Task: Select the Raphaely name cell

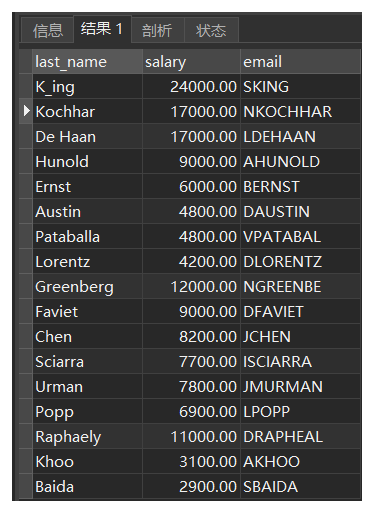Action: tap(88, 437)
